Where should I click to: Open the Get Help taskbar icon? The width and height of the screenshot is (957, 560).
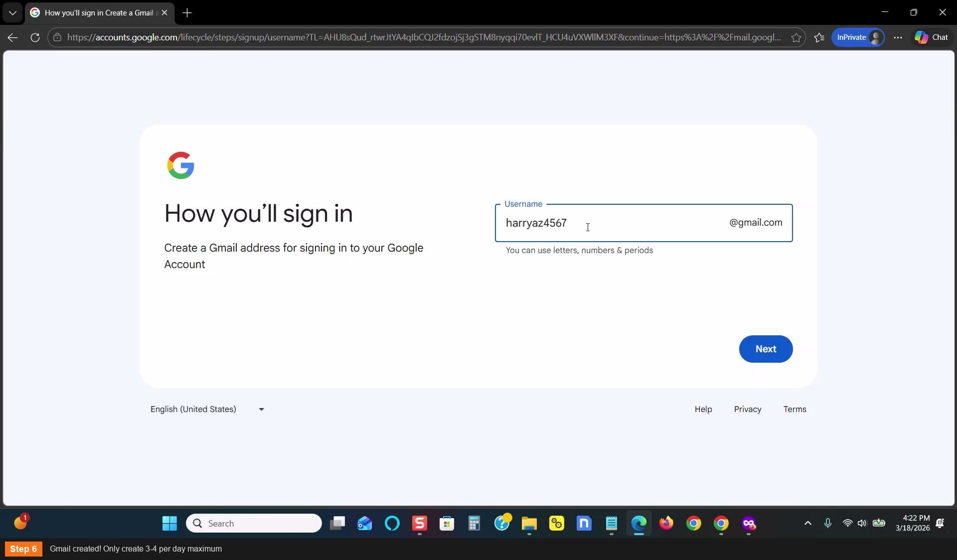coord(502,523)
